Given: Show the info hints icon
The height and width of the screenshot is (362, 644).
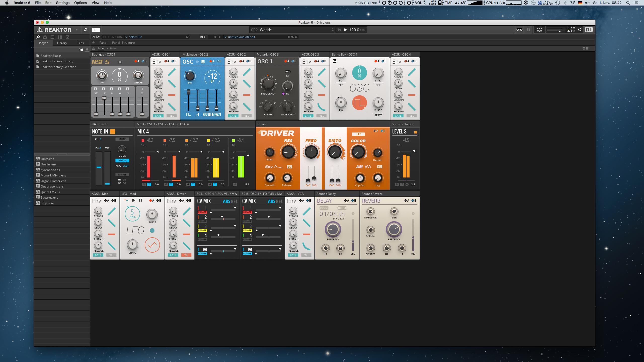Looking at the screenshot, I should pos(528,30).
